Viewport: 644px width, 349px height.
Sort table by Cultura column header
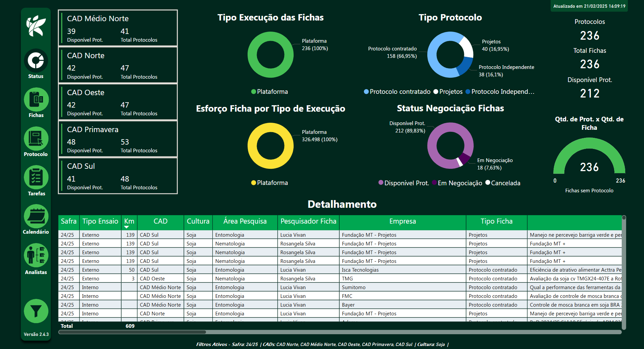[198, 221]
